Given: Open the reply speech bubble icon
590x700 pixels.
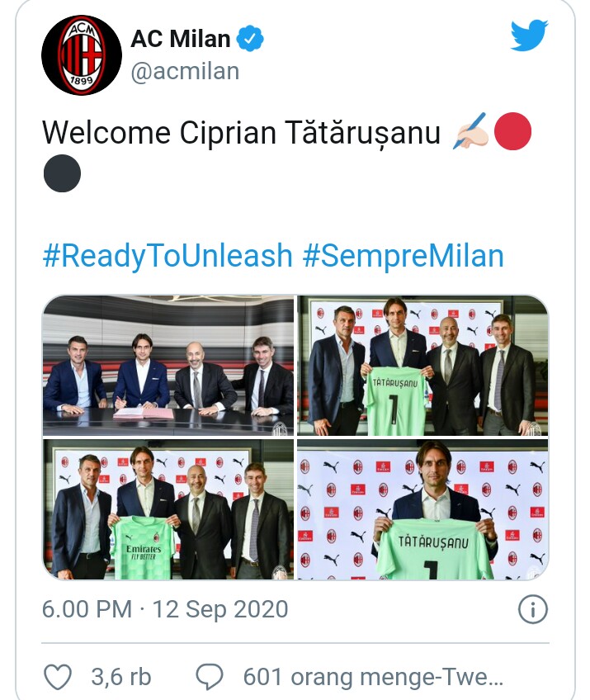Looking at the screenshot, I should (210, 677).
